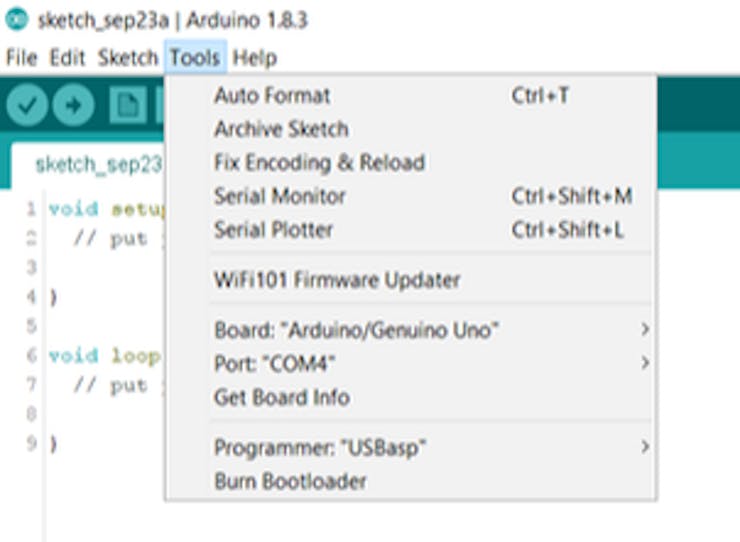Click the closing brace on line 4

pyautogui.click(x=53, y=297)
